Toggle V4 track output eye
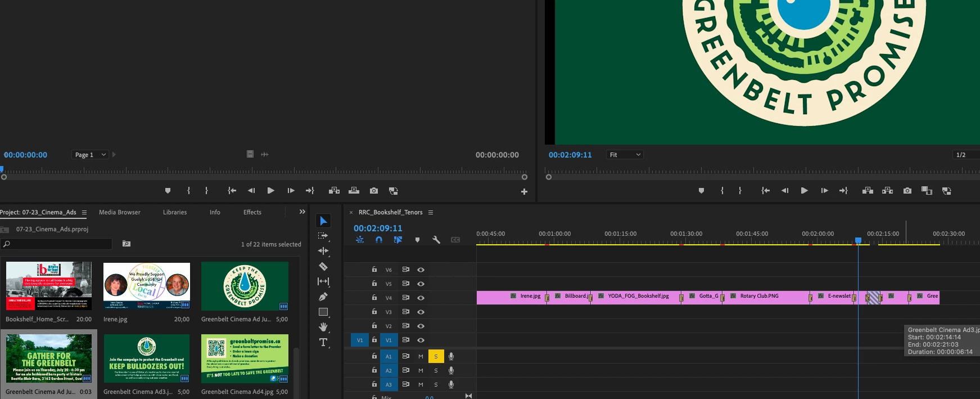Viewport: 980px width, 399px height. coord(421,298)
